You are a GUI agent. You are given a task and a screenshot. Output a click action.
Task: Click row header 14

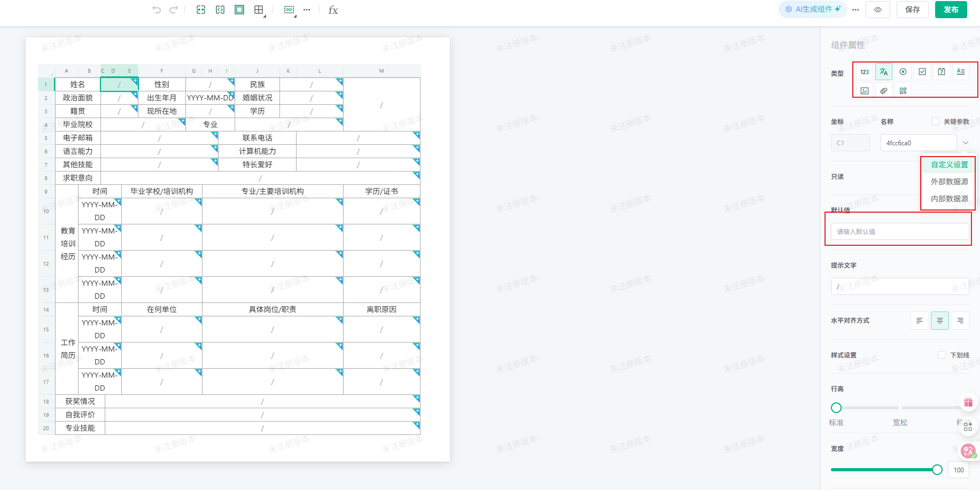point(46,309)
